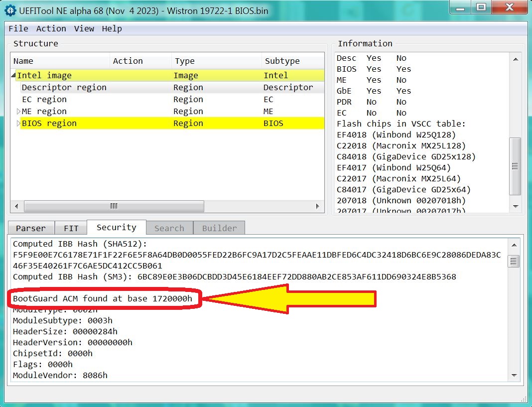The image size is (532, 407).
Task: Click up arrow of Security output scrollbar
Action: pyautogui.click(x=514, y=245)
